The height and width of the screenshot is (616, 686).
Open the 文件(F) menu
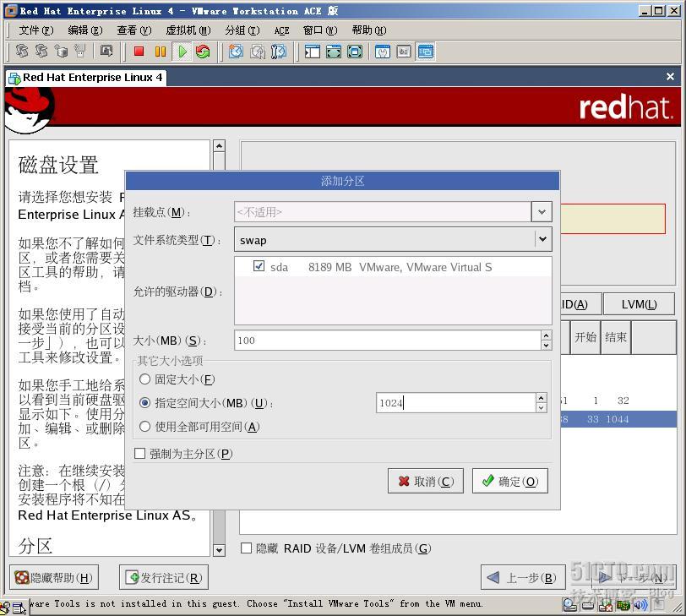click(x=35, y=30)
